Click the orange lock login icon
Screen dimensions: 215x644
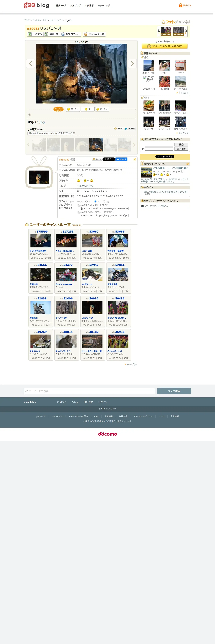point(181,5)
